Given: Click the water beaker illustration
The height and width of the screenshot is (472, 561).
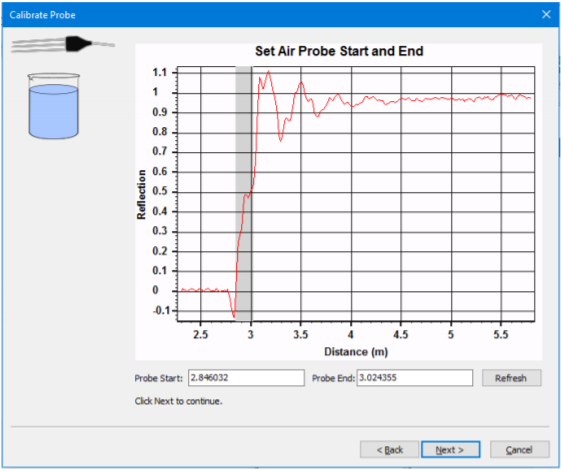Looking at the screenshot, I should [x=54, y=106].
